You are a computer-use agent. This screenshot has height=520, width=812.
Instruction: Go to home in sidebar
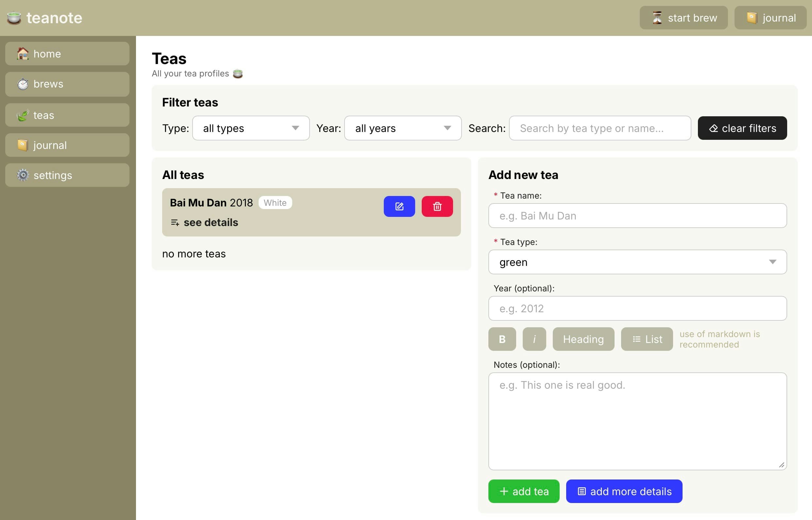(67, 54)
